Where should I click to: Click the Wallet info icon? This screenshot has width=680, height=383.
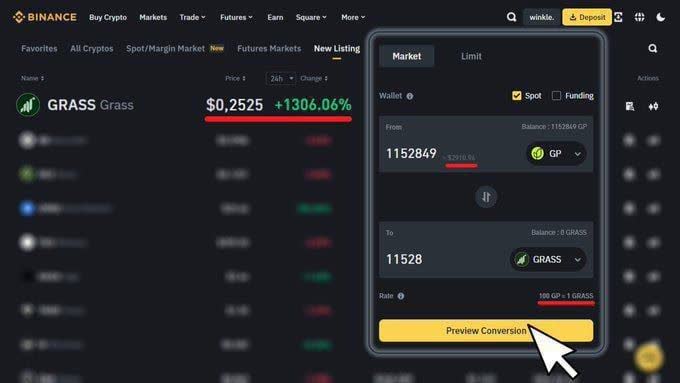(410, 96)
